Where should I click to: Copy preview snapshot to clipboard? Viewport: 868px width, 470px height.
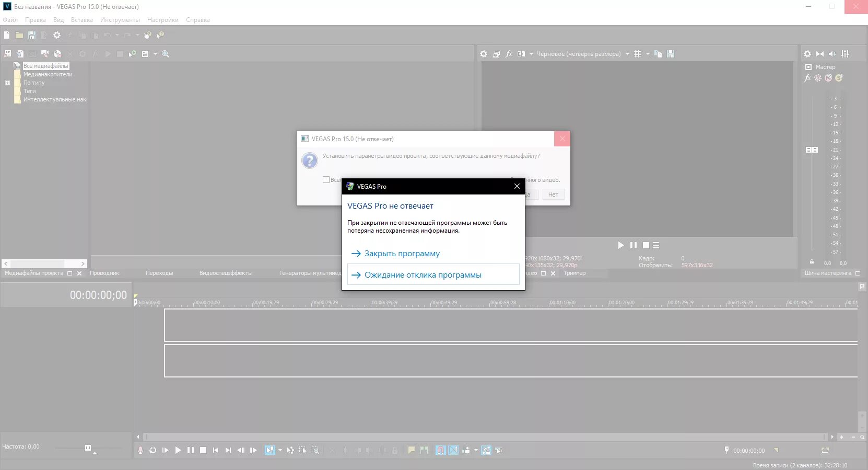658,54
